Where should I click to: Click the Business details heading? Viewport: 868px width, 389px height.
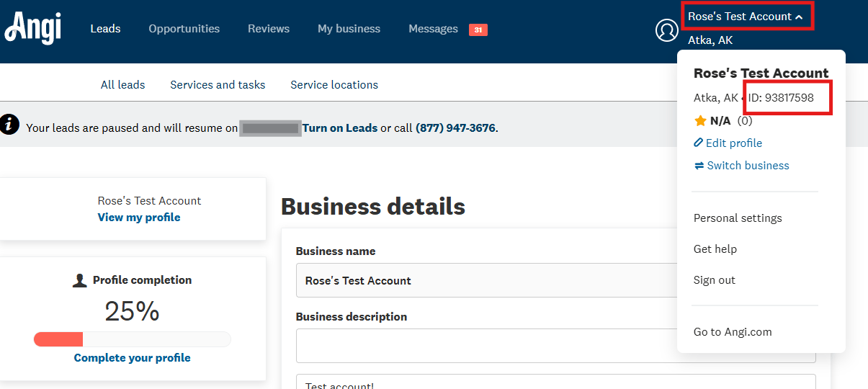(373, 207)
